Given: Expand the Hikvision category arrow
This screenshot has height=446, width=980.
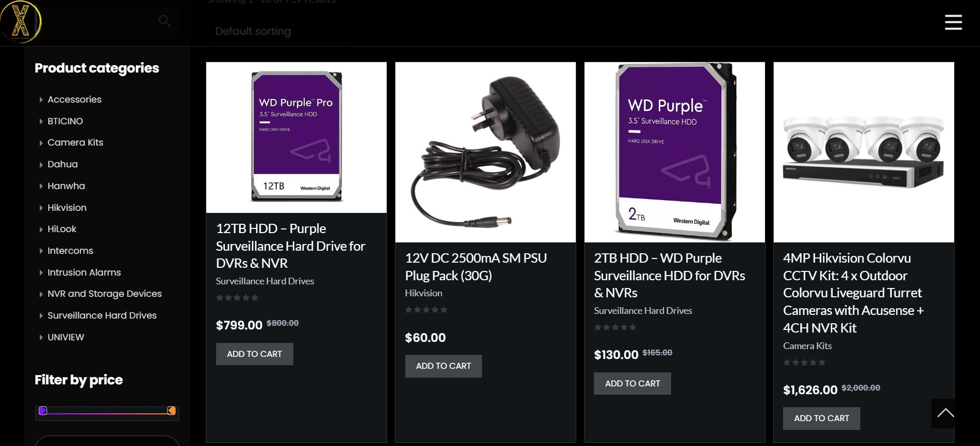Looking at the screenshot, I should [x=41, y=208].
